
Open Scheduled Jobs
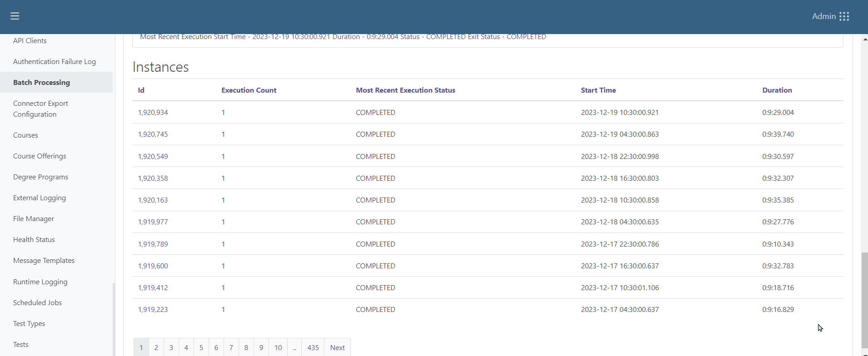37,303
